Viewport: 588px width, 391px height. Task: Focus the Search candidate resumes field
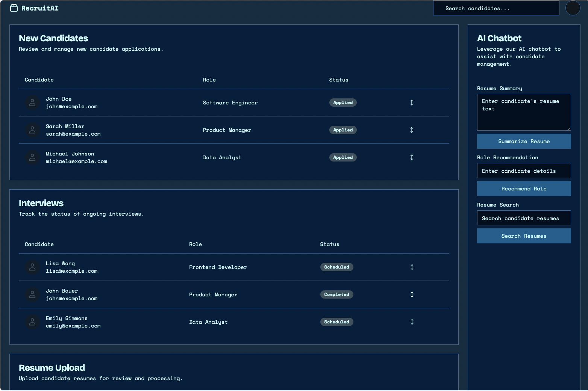pos(524,218)
